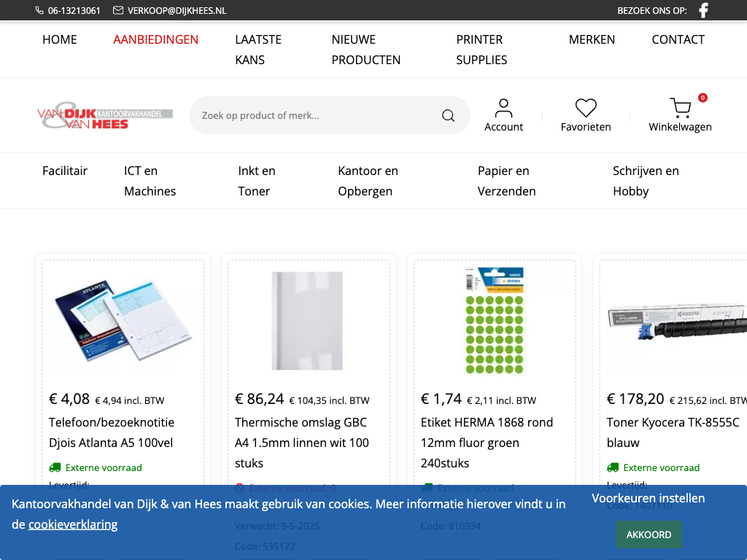
Task: Go to the Aanbiedingen menu item
Action: (x=156, y=39)
